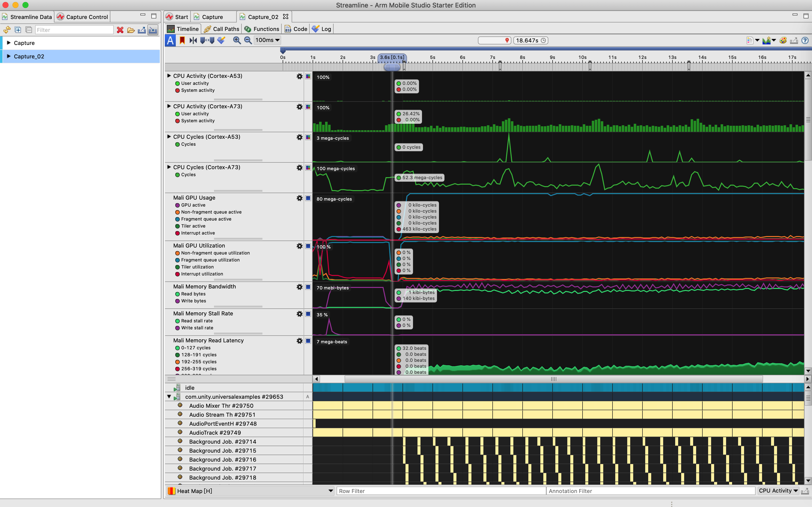Toggle chart type box for Mali Memory Bandwidth

tap(308, 287)
